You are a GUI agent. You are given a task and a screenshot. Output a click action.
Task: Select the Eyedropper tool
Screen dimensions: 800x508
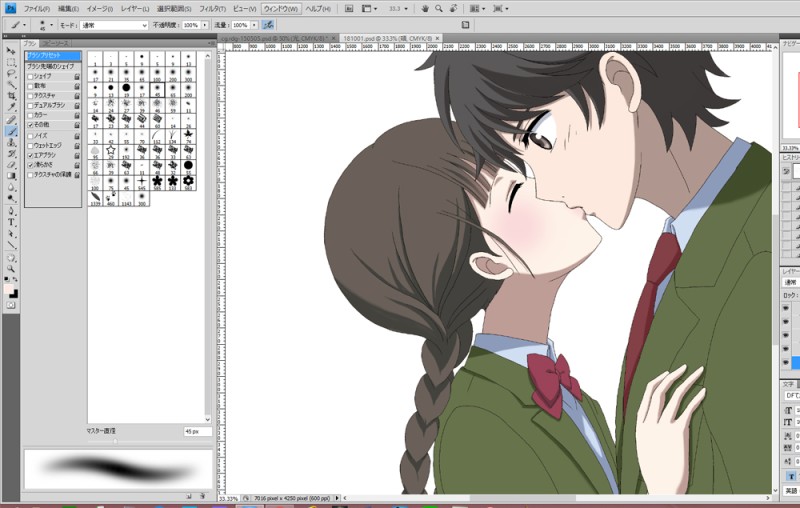[x=11, y=107]
